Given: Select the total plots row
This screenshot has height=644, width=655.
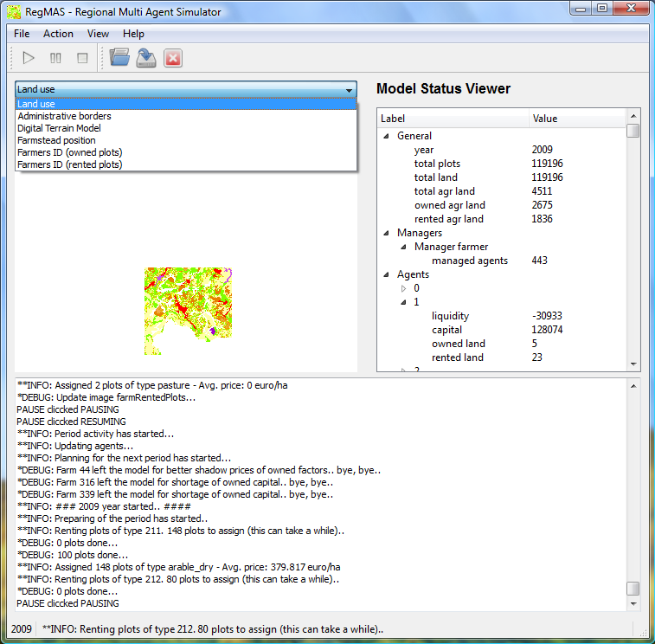Looking at the screenshot, I should [x=501, y=164].
